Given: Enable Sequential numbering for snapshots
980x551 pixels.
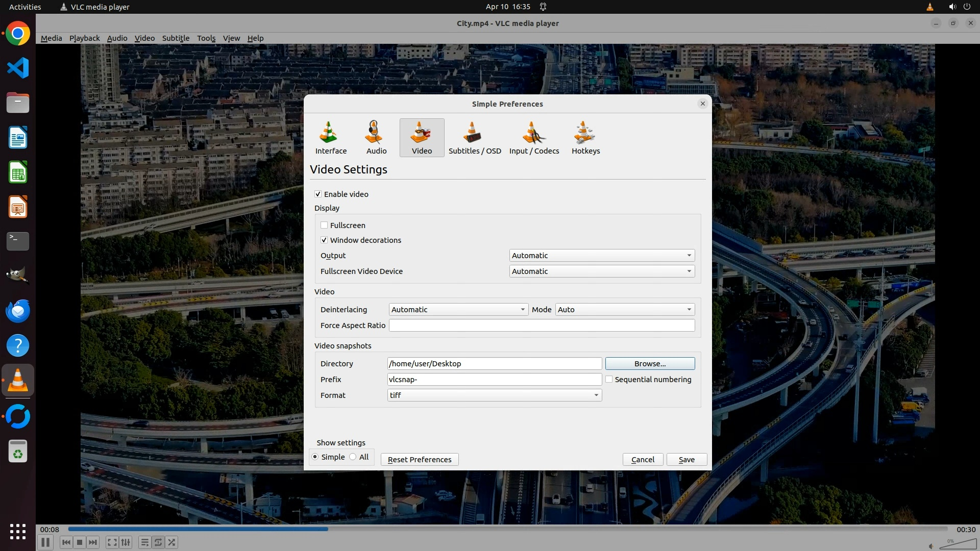Looking at the screenshot, I should tap(609, 379).
